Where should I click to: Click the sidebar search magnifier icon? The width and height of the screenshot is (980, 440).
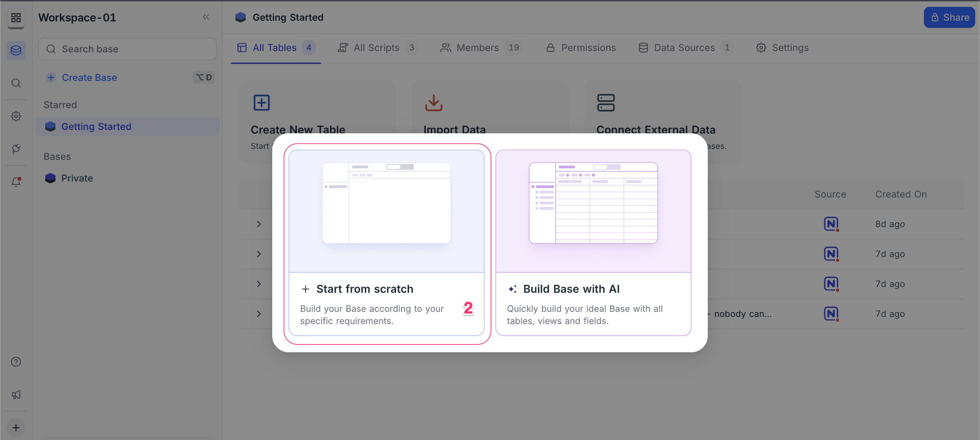tap(16, 83)
